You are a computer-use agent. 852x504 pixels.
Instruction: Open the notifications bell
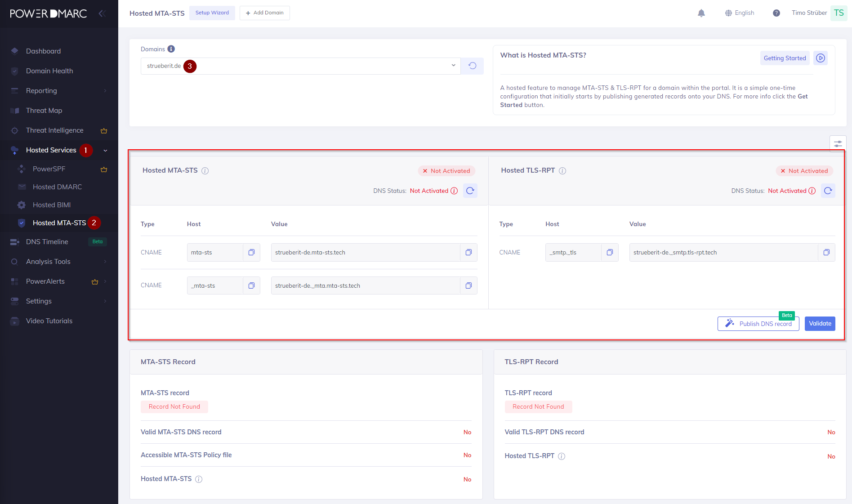(701, 13)
